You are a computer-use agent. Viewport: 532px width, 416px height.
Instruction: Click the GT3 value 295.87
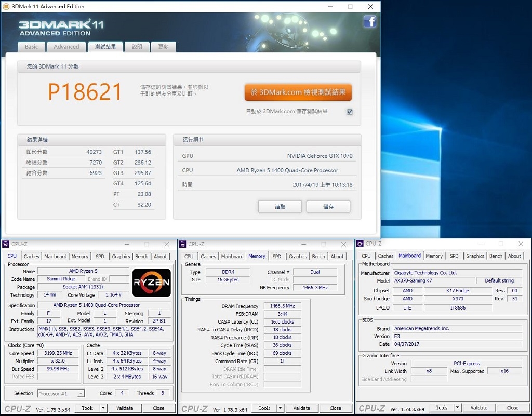click(142, 173)
